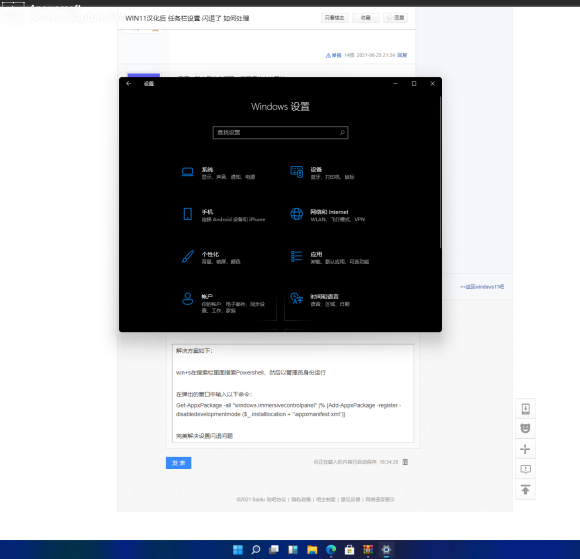Click the autosave notice text ending 10:34:20
Screen dimensions: 580x559
click(356, 462)
